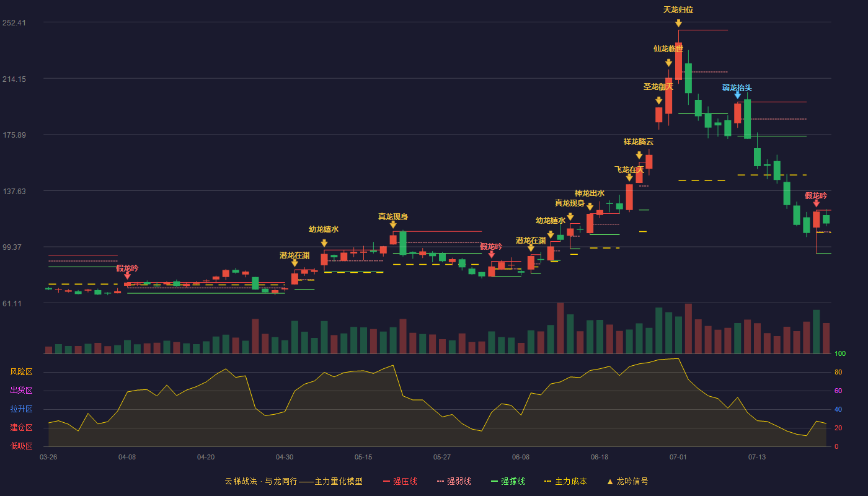Click the 圣龙御天 signal arrow
Image resolution: width=868 pixels, height=496 pixels.
pyautogui.click(x=658, y=100)
